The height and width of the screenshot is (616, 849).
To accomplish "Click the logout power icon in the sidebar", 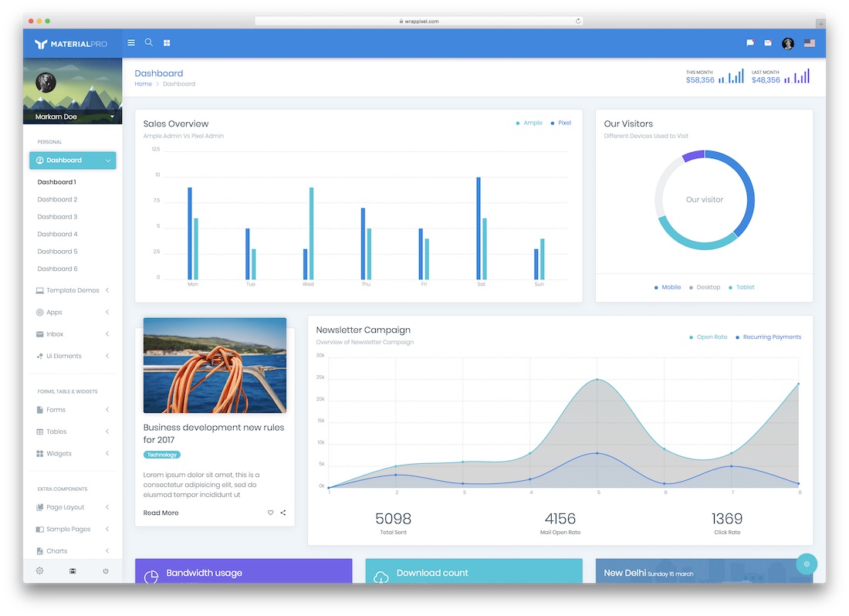I will pyautogui.click(x=106, y=571).
